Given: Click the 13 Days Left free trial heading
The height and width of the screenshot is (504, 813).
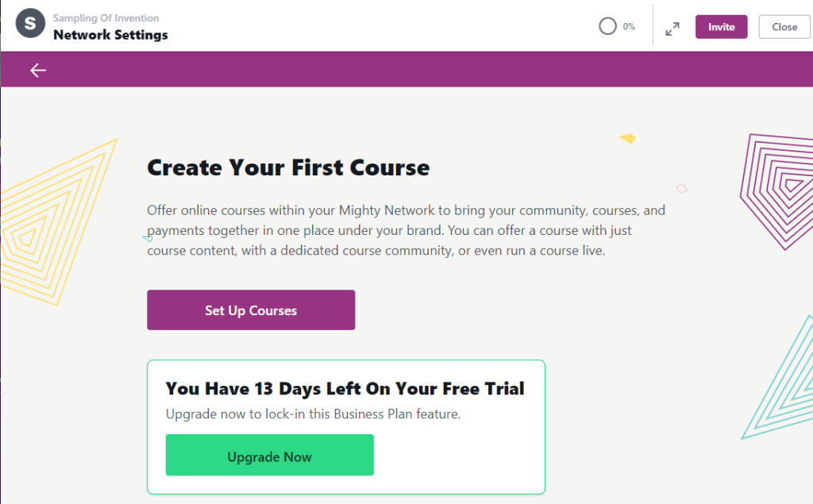Looking at the screenshot, I should pyautogui.click(x=345, y=388).
